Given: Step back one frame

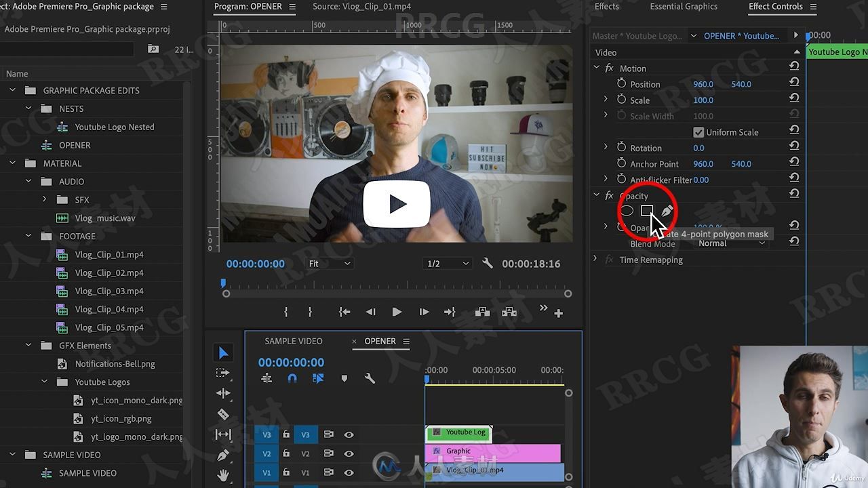Looking at the screenshot, I should pyautogui.click(x=370, y=312).
